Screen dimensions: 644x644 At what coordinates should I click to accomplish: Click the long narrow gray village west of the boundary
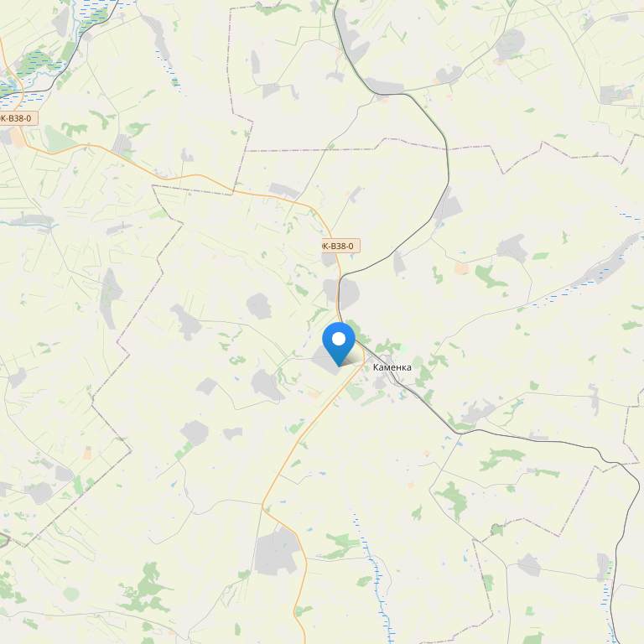[110, 298]
